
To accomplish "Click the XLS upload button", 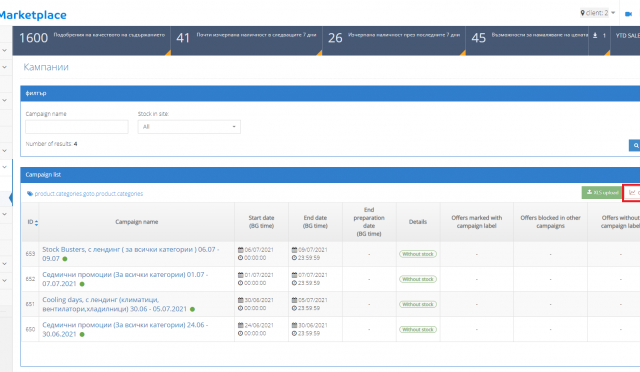I will [x=602, y=192].
